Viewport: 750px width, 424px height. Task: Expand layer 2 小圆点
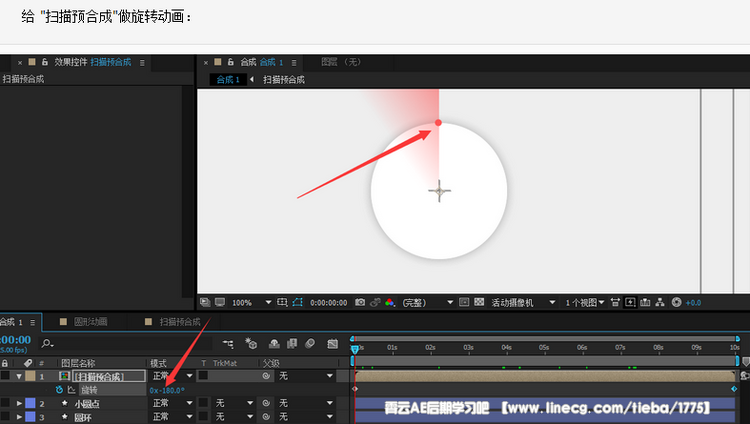click(19, 403)
